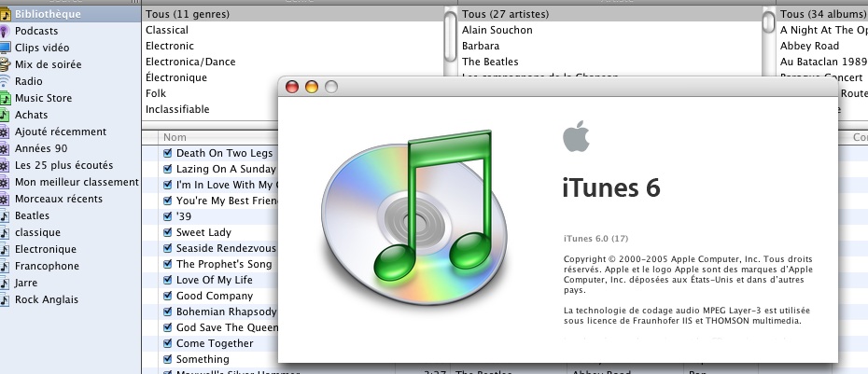Screen dimensions: 868x374
Task: Select Tous (34 albums) row
Action: pyautogui.click(x=822, y=14)
